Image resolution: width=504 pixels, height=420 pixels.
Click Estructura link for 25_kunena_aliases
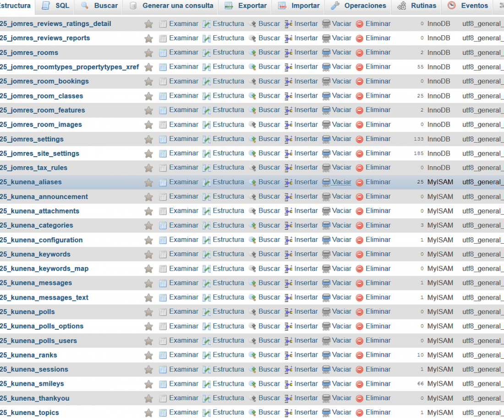[x=229, y=182]
